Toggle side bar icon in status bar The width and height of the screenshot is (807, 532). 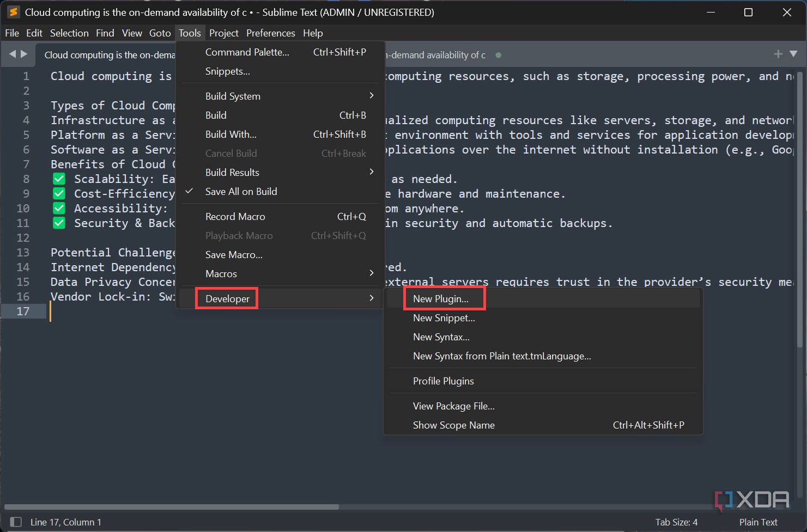pos(16,522)
